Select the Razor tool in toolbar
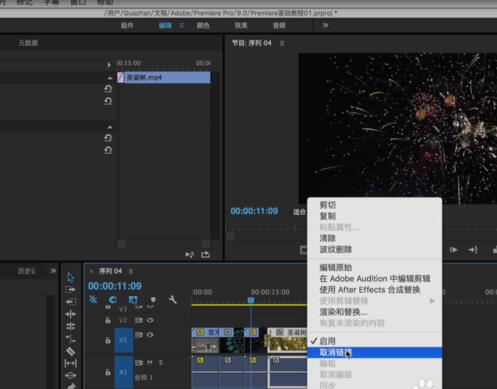Screen dimensions: 497x389 (x=70, y=351)
